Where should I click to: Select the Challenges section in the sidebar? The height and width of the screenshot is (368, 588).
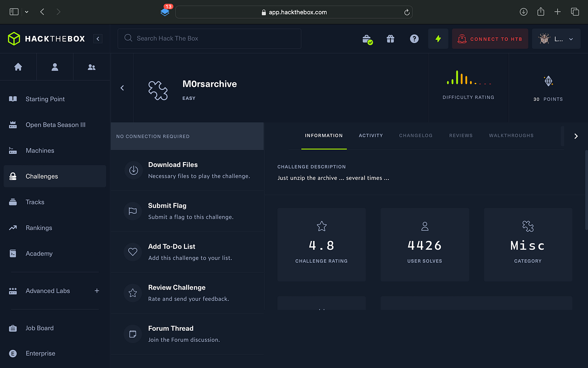(42, 176)
